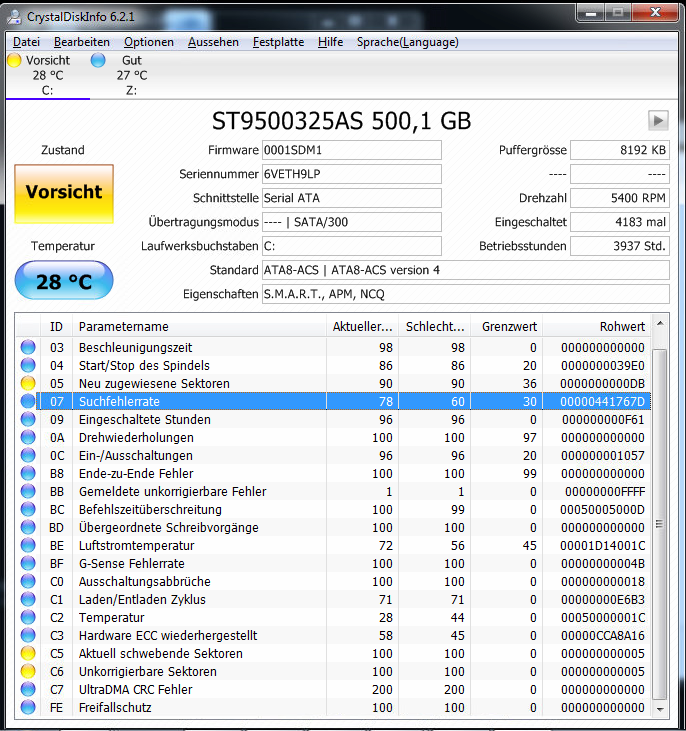Viewport: 686px width, 731px height.
Task: Click the next disk arrow button
Action: tap(658, 121)
